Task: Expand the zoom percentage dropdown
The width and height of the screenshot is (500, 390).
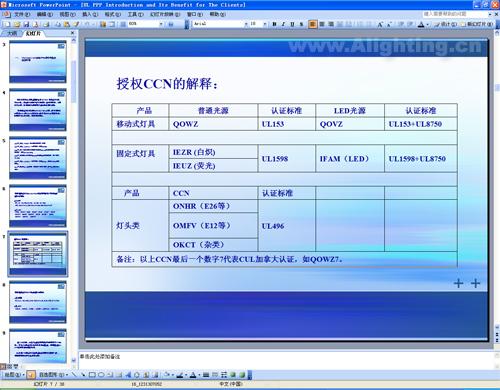Action: pyautogui.click(x=161, y=24)
